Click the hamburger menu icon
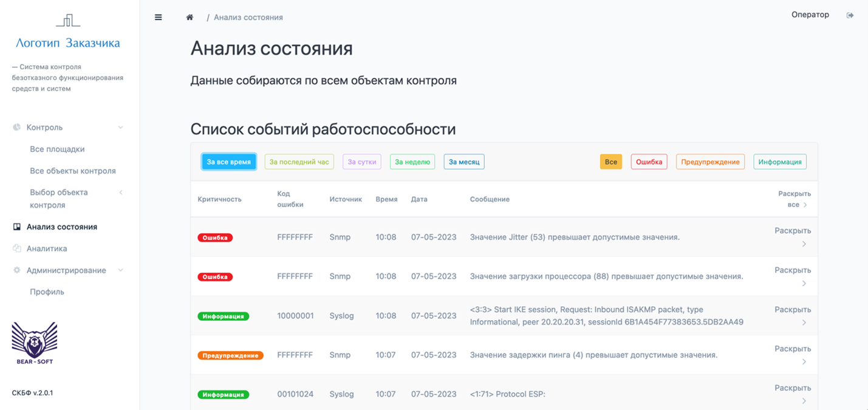The height and width of the screenshot is (410, 868). coord(158,17)
